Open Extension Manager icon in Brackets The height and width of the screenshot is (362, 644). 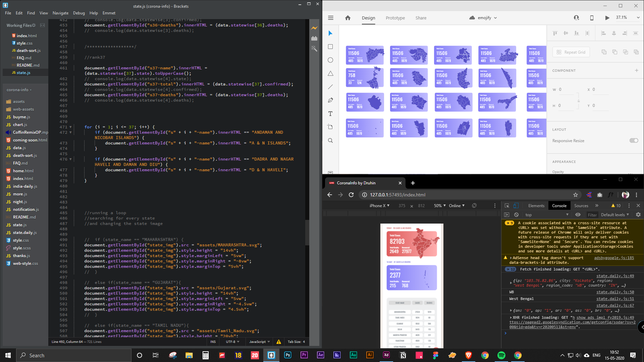pyautogui.click(x=314, y=38)
